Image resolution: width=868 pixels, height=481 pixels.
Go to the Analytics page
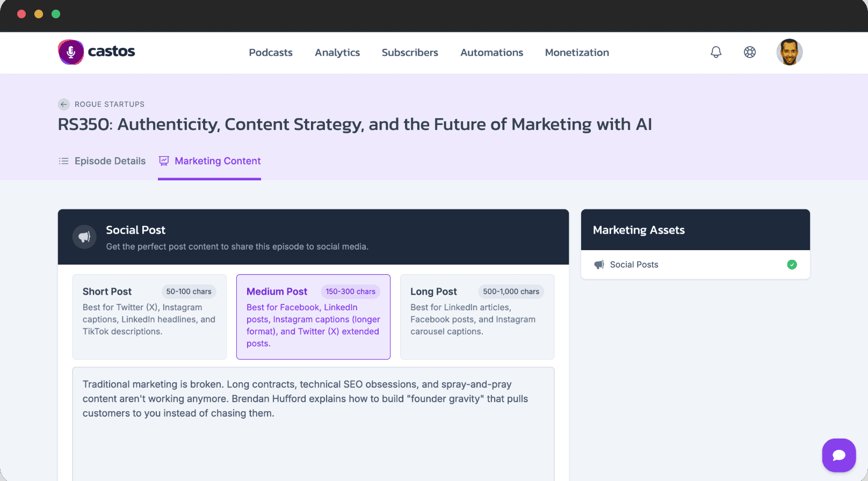tap(337, 53)
